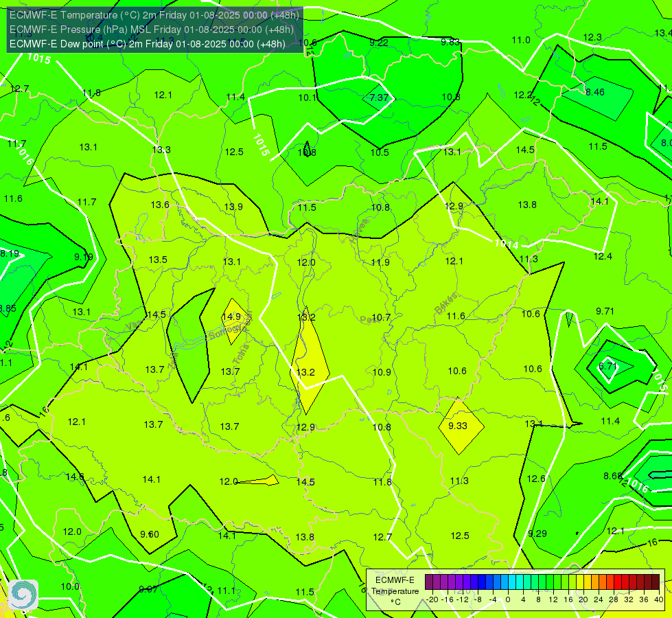Click the Heves region label
Viewport: 672px width, 618px height.
(359, 231)
